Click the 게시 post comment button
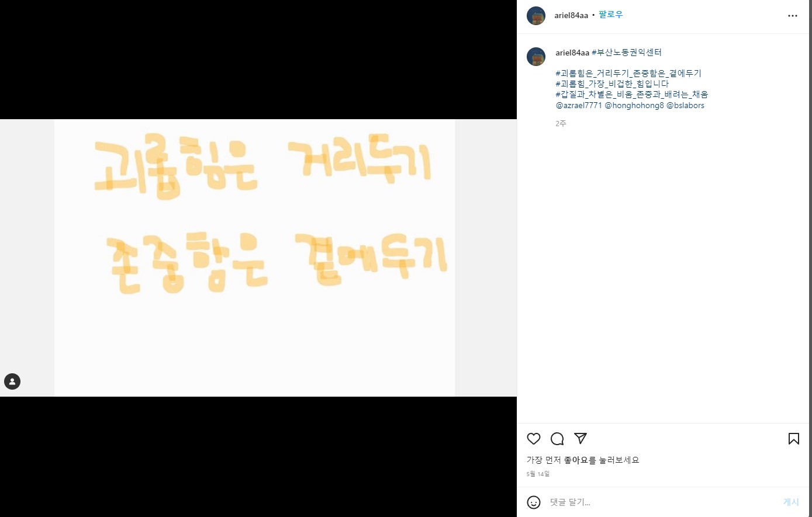The height and width of the screenshot is (517, 812). 791,502
